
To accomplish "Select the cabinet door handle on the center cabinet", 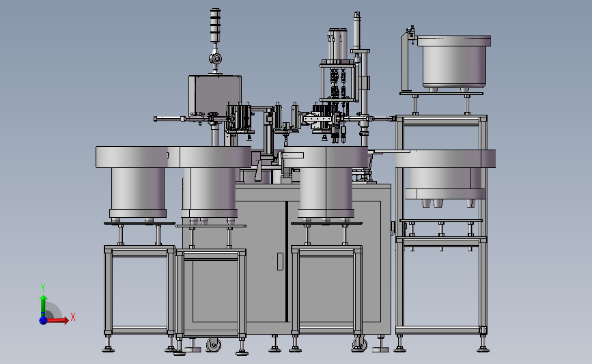I will coord(280,262).
